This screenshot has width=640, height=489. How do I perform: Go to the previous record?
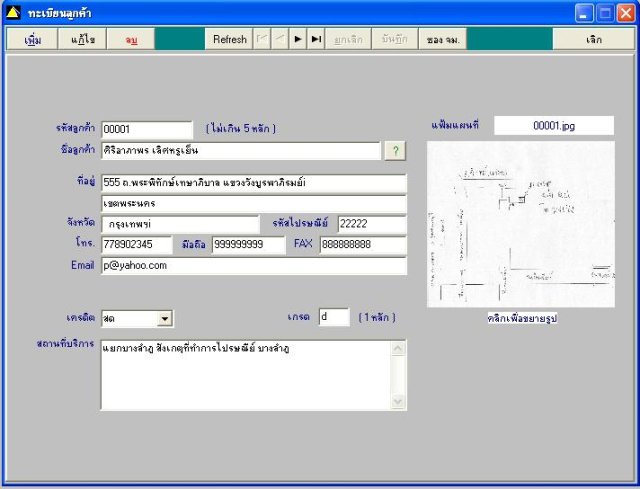[x=280, y=39]
